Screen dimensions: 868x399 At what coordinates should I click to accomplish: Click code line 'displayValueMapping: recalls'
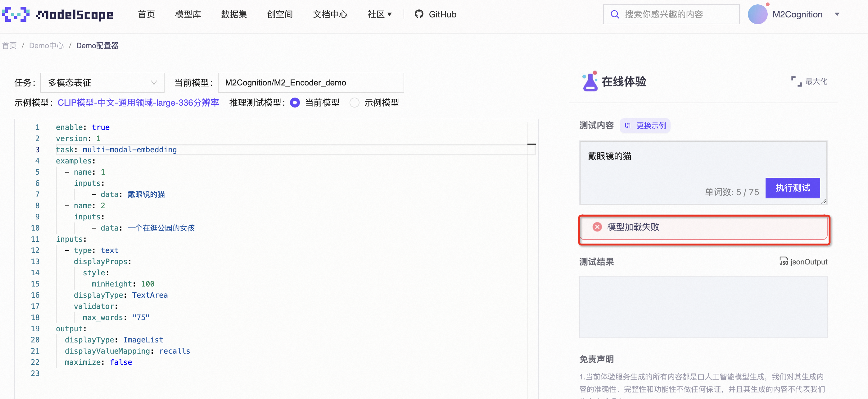[127, 351]
